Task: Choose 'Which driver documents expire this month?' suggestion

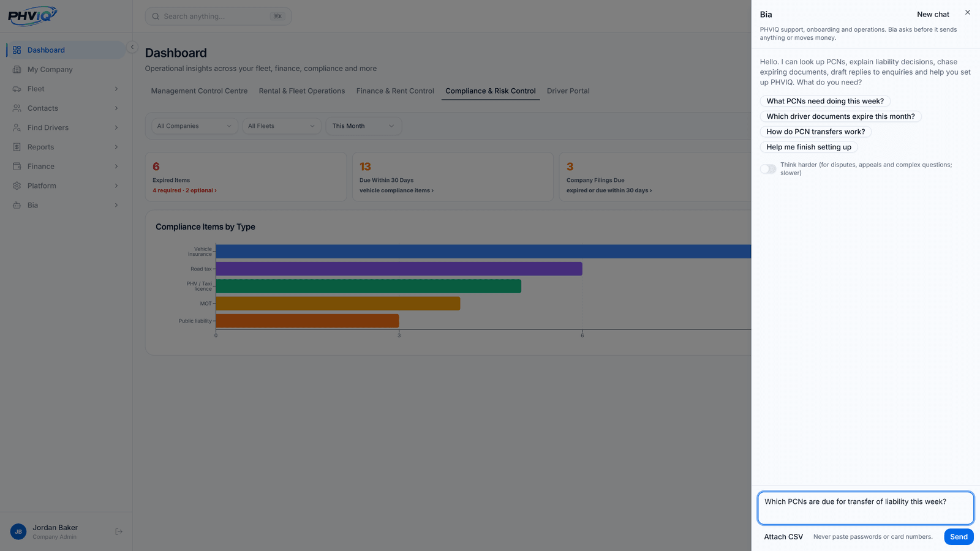Action: pos(840,116)
